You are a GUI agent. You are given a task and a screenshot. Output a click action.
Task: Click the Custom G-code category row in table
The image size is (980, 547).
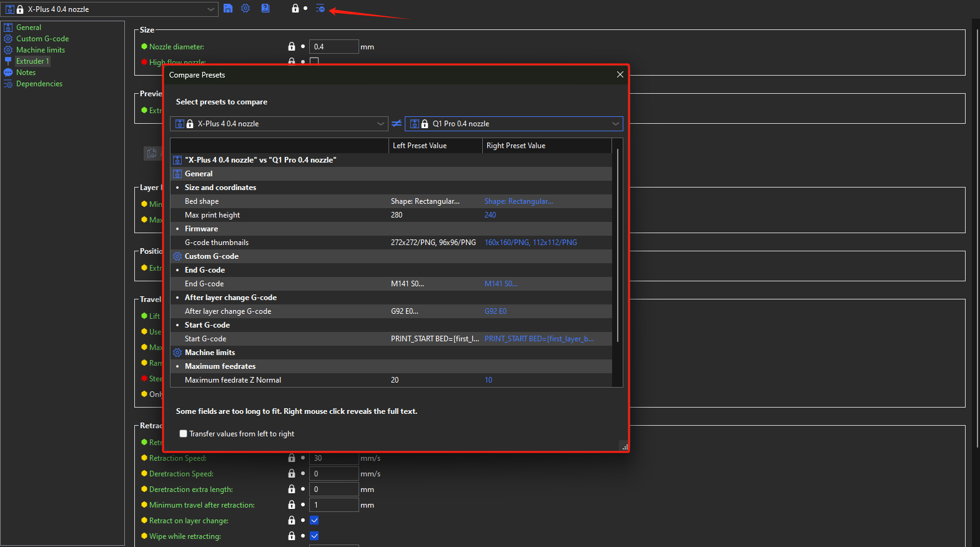pyautogui.click(x=391, y=256)
